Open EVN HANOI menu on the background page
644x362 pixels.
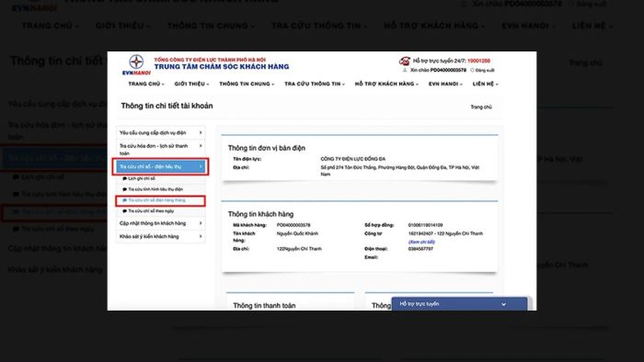click(x=528, y=26)
